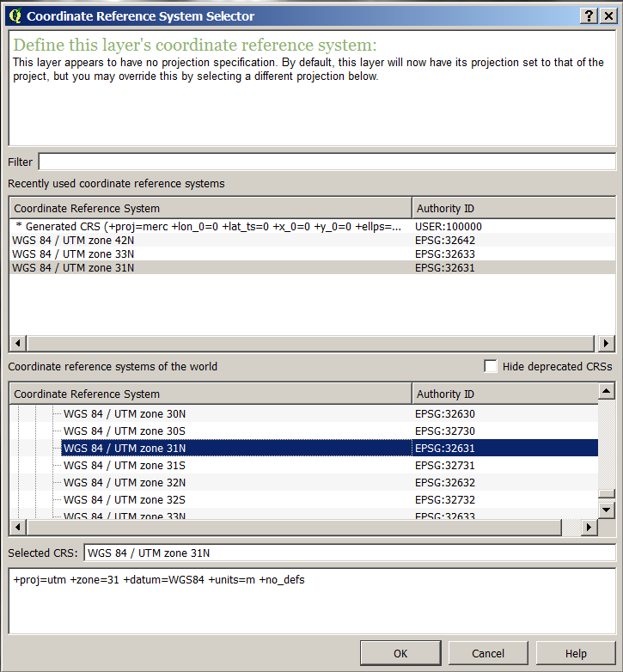Select WGS 84 / UTM zone 32S entry
The width and height of the screenshot is (623, 672).
pos(125,499)
